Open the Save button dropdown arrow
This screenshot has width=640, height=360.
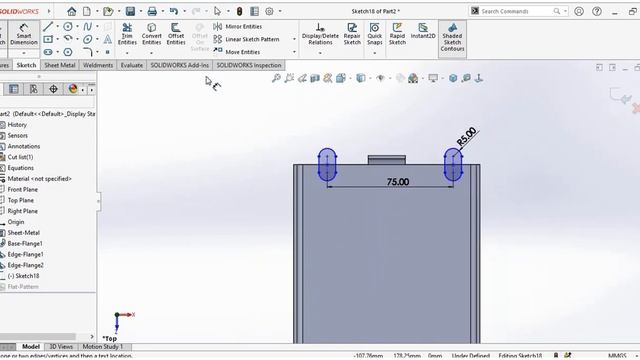point(140,11)
